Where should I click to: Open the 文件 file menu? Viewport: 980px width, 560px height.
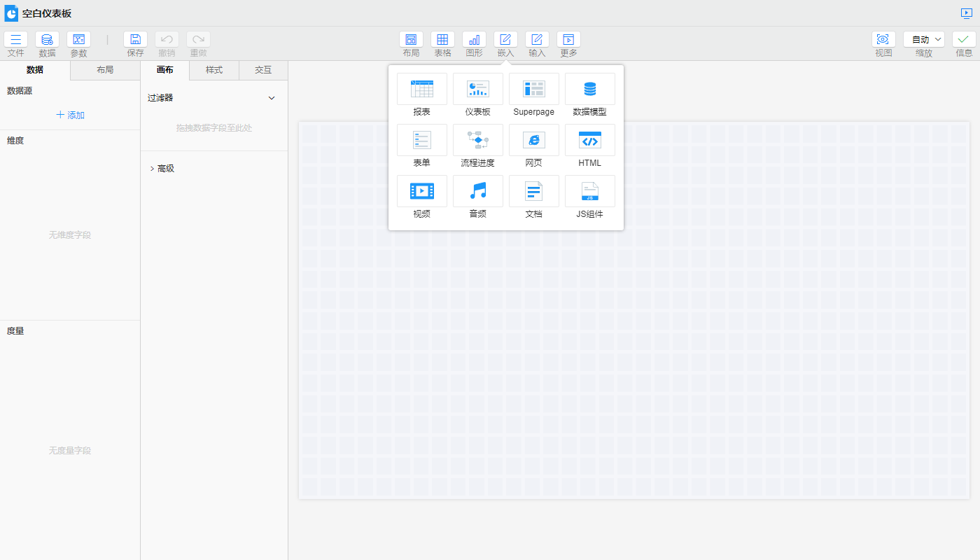[15, 40]
